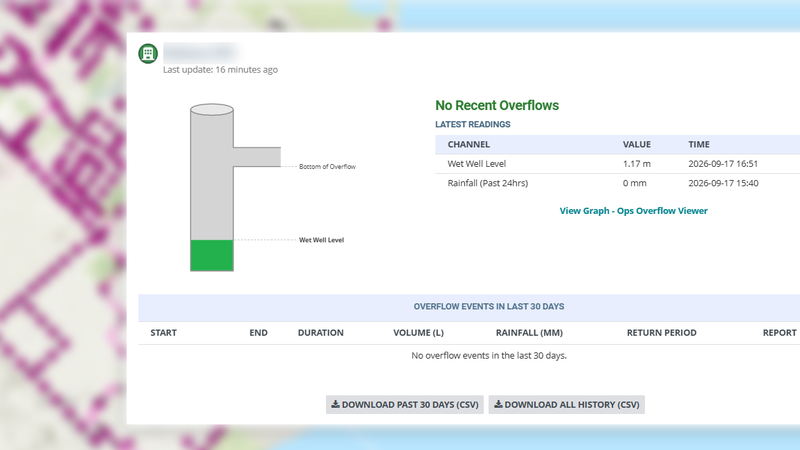Click the END column header
The height and width of the screenshot is (450, 800).
[x=258, y=333]
